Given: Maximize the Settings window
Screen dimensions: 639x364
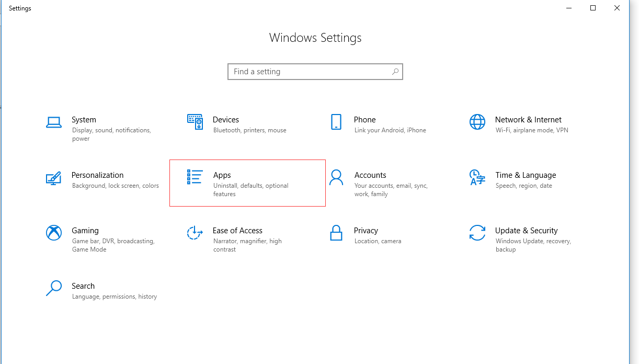Looking at the screenshot, I should click(593, 8).
